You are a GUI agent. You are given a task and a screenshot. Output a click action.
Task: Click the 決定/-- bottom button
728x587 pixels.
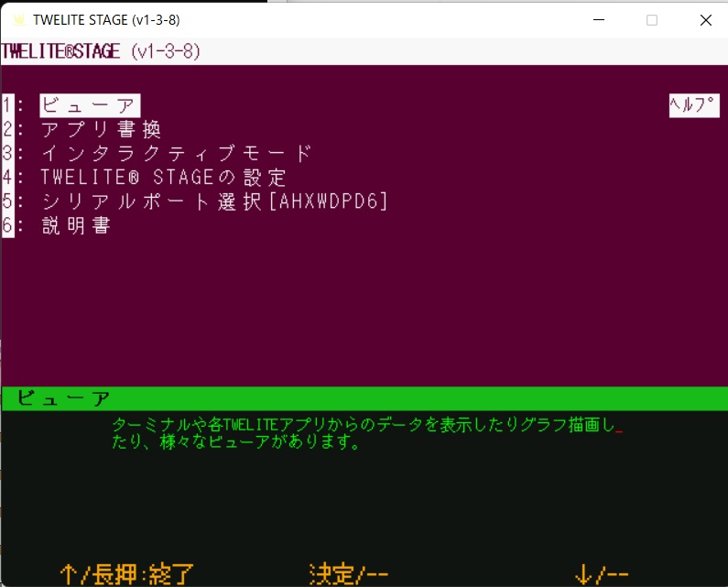coord(348,574)
